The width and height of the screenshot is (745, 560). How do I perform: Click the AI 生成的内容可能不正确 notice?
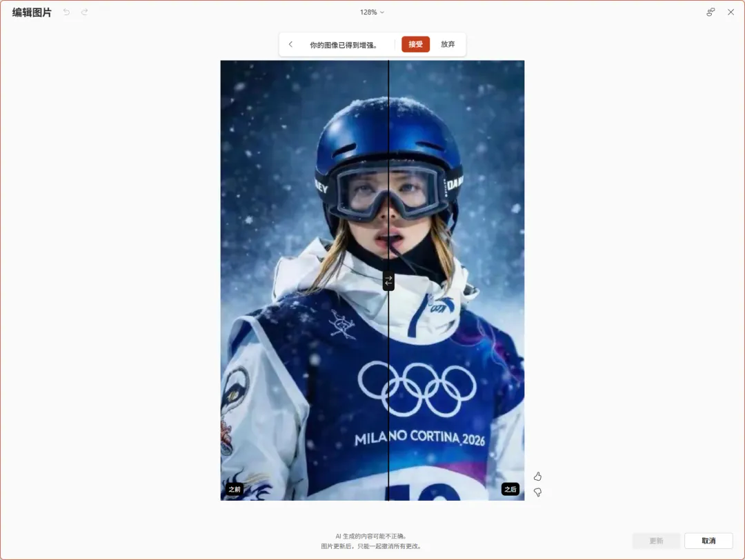point(371,537)
